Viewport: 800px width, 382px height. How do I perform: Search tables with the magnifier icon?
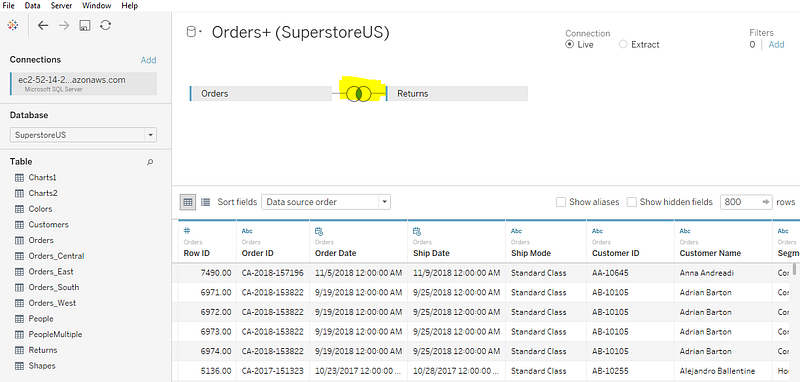click(x=150, y=162)
